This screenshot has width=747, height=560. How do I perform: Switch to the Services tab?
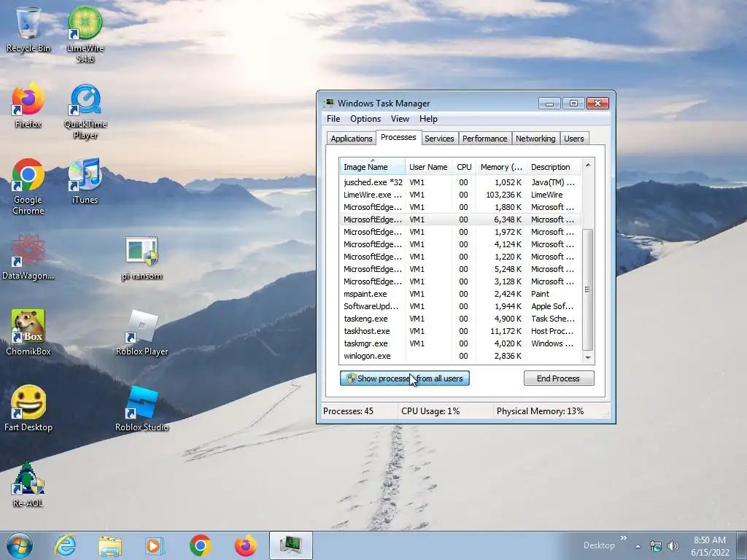[439, 139]
